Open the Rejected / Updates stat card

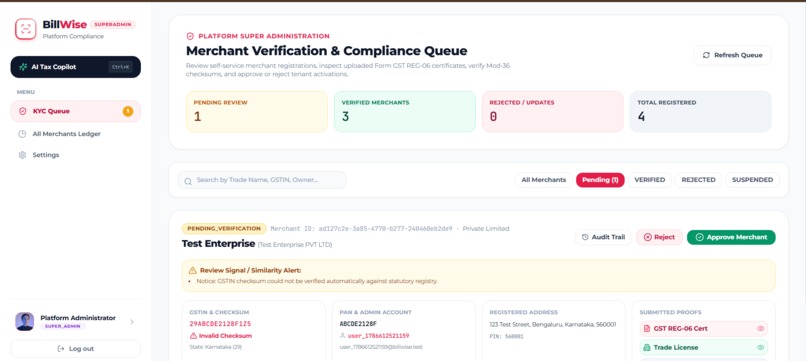click(x=553, y=112)
